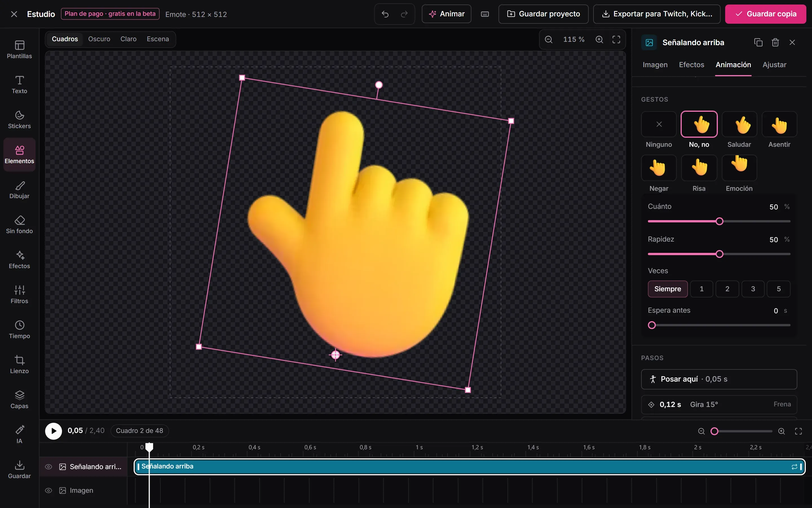Set Veces to 1
Image resolution: width=812 pixels, height=508 pixels.
pos(701,289)
